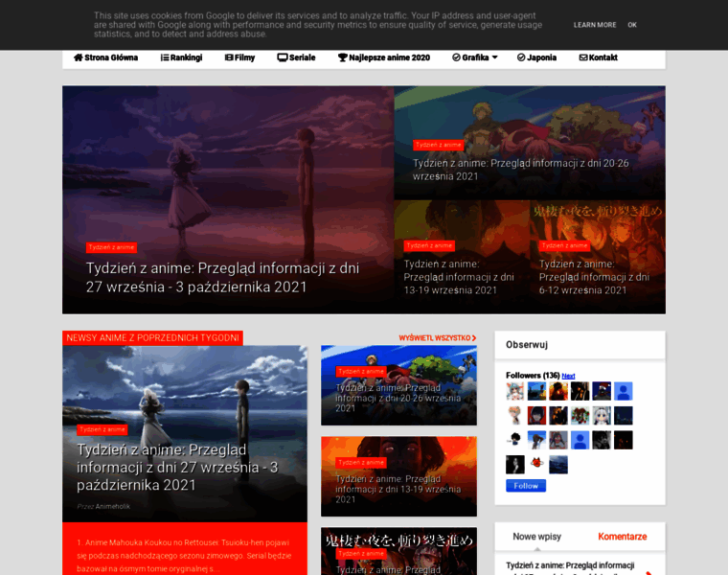This screenshot has width=728, height=575.
Task: Click second follower avatar in top row
Action: pos(536,391)
